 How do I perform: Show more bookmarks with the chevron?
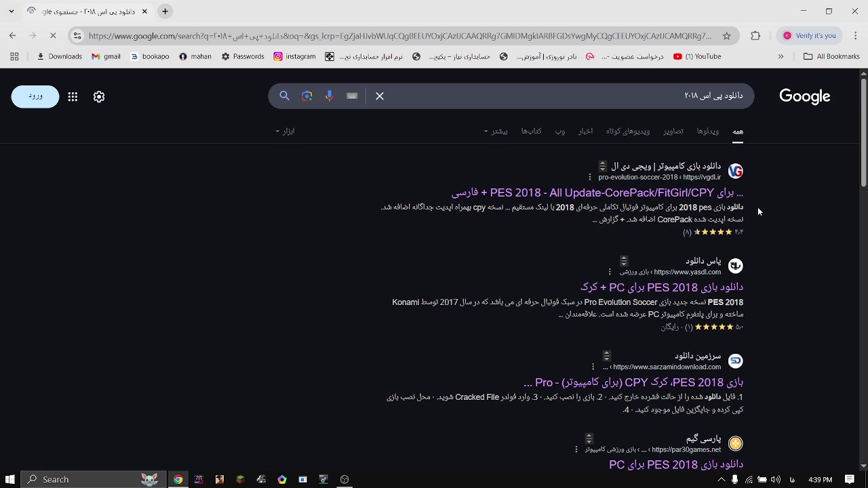point(781,57)
